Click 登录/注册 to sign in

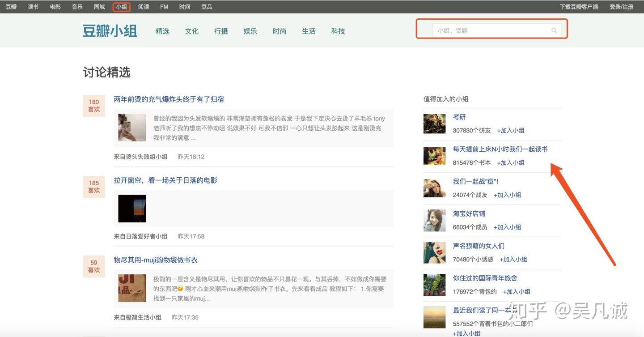621,7
